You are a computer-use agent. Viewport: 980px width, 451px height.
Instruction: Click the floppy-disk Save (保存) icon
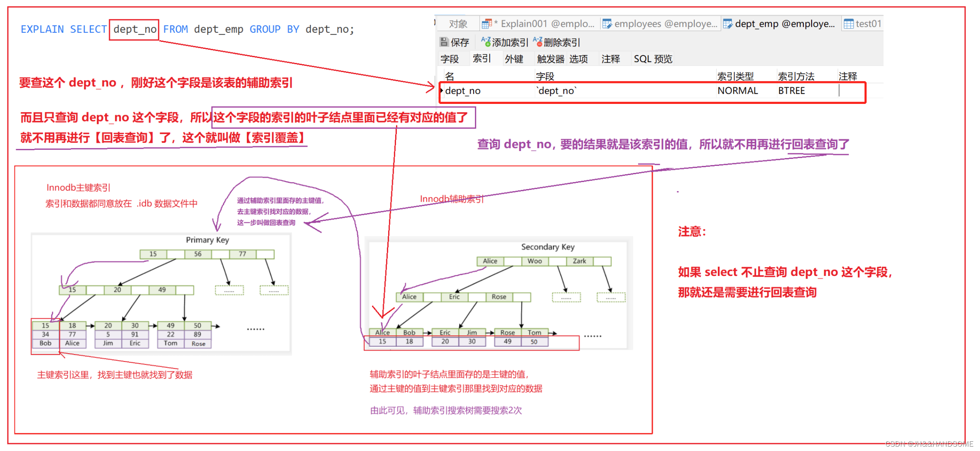(x=444, y=42)
